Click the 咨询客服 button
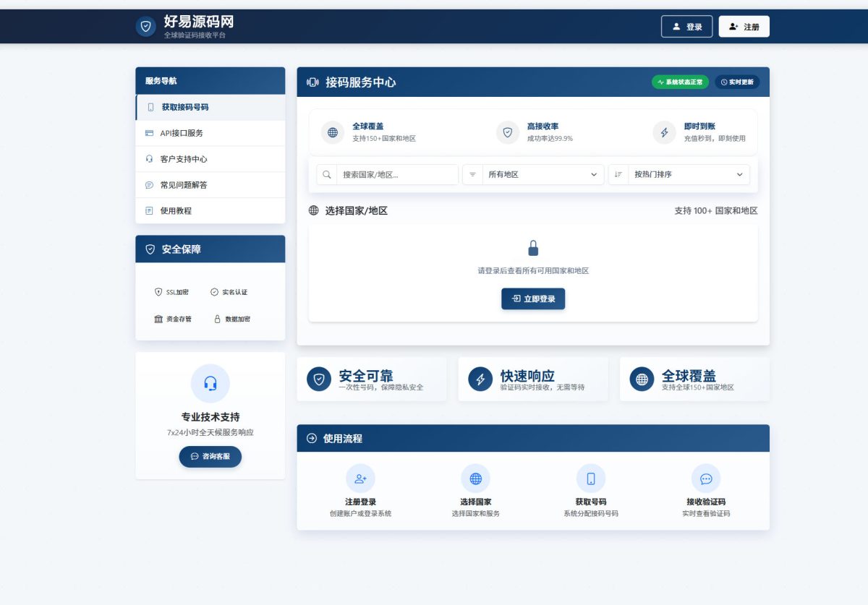Image resolution: width=868 pixels, height=605 pixels. 210,457
